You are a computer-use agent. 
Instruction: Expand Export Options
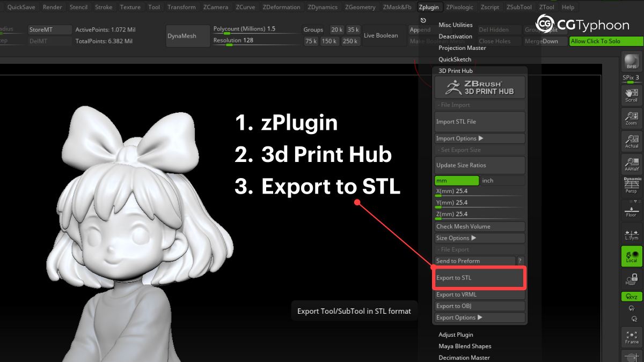click(x=480, y=317)
